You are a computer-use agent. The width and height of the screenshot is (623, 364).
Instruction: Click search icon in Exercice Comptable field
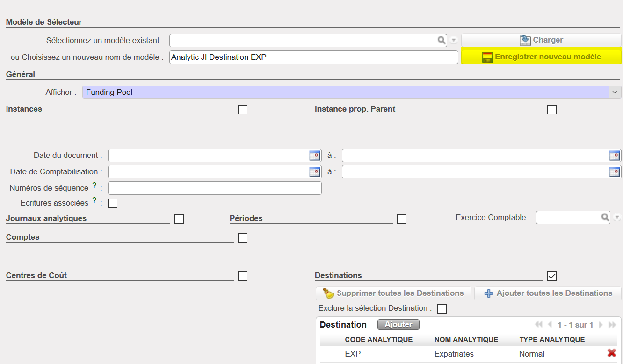(x=605, y=217)
